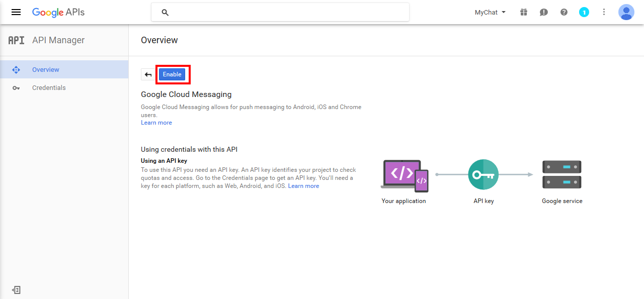644x299 pixels.
Task: Enable the Google Cloud Messaging API
Action: click(172, 74)
